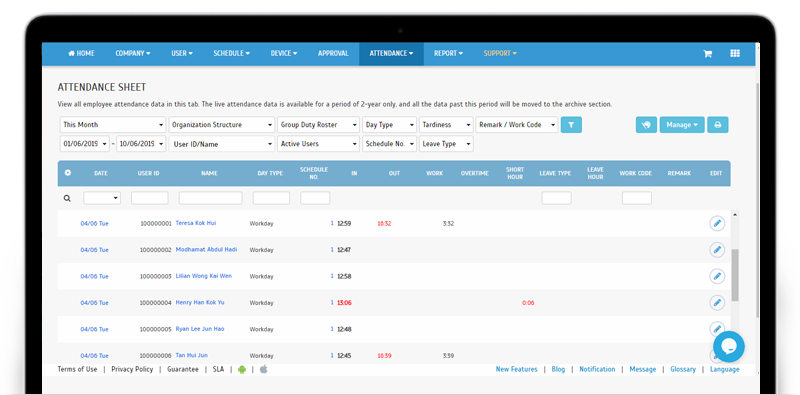Open the start date 01/06/2019 picker

coord(85,144)
